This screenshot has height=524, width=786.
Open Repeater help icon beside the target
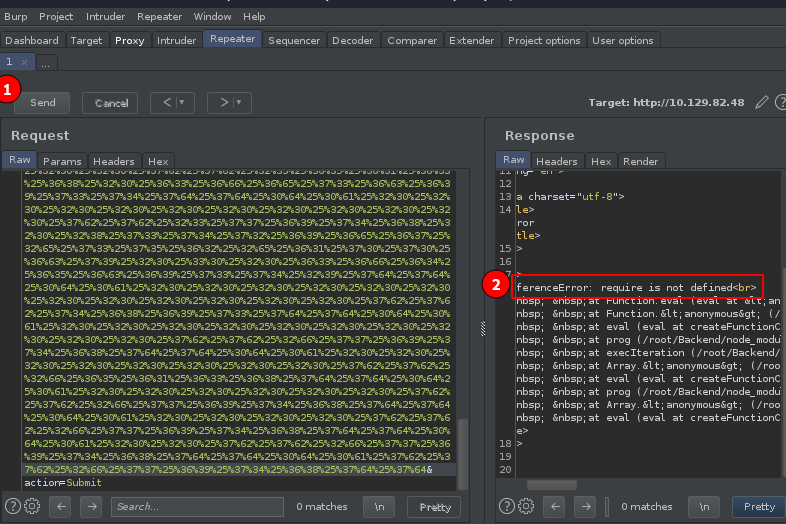coord(779,102)
